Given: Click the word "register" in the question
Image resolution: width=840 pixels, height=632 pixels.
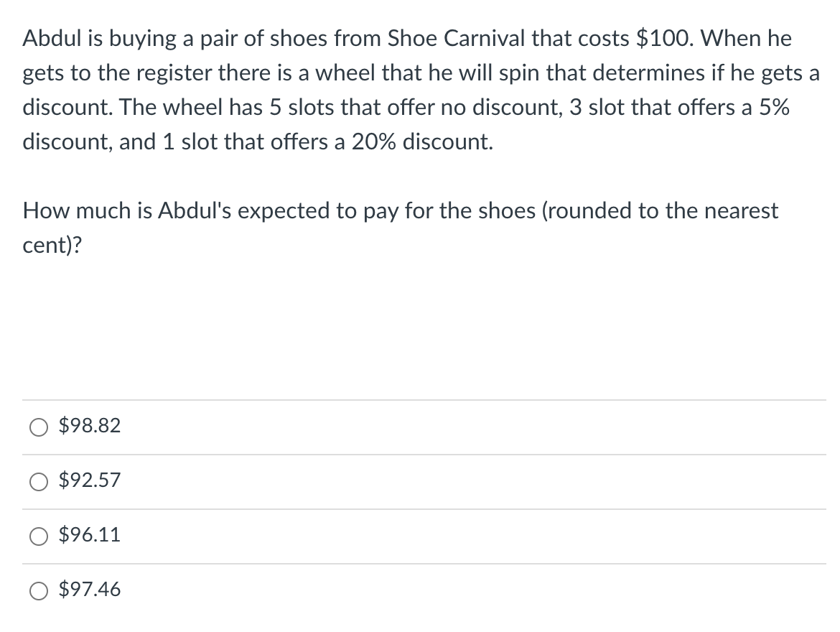Looking at the screenshot, I should 169,73.
